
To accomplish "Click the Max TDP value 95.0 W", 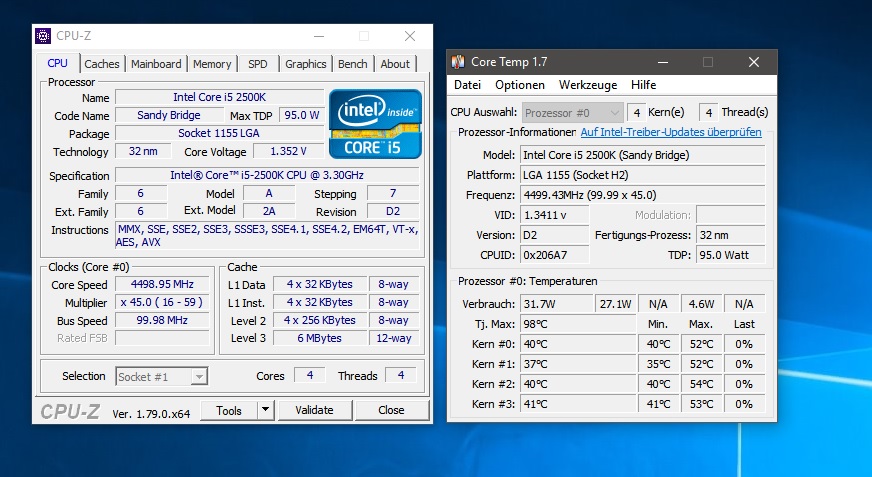I will 301,115.
